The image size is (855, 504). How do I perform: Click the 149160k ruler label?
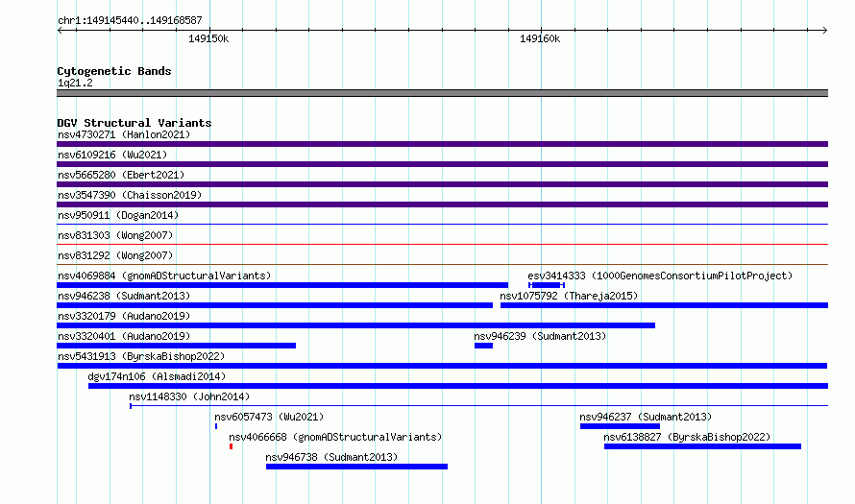(x=540, y=38)
